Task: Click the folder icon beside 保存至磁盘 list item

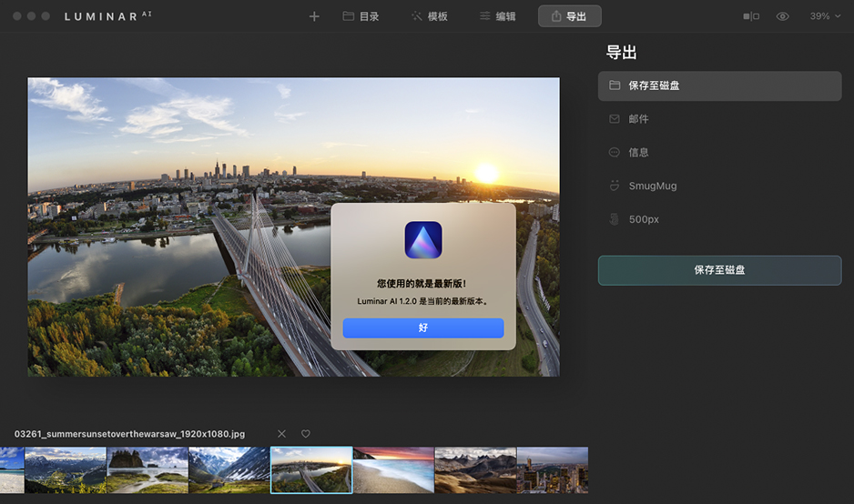Action: (x=615, y=86)
